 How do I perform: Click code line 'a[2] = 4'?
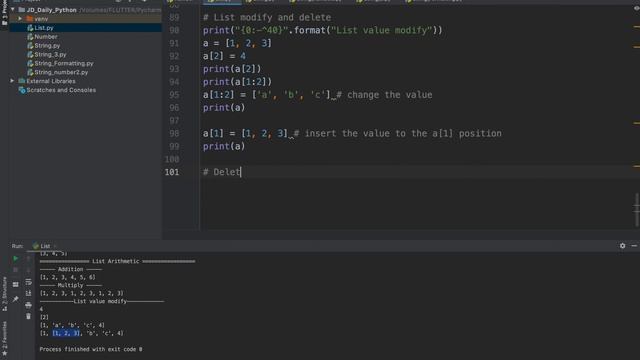coord(224,56)
